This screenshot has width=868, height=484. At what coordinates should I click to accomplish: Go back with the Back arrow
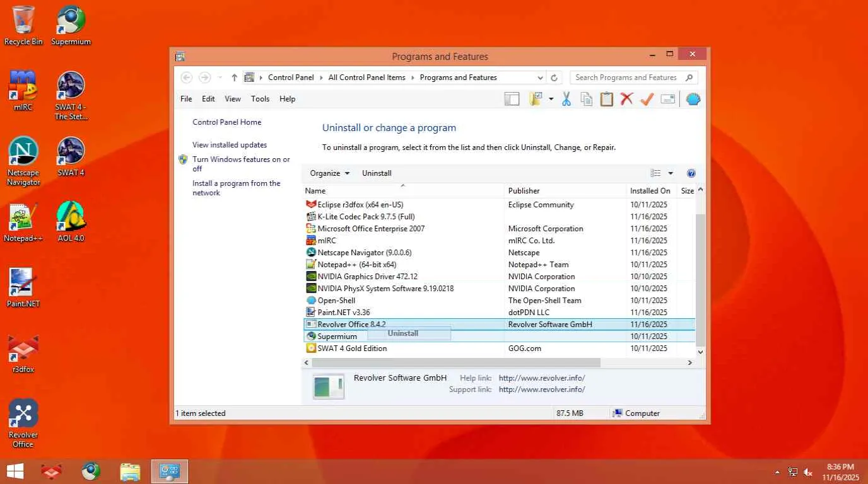[186, 78]
